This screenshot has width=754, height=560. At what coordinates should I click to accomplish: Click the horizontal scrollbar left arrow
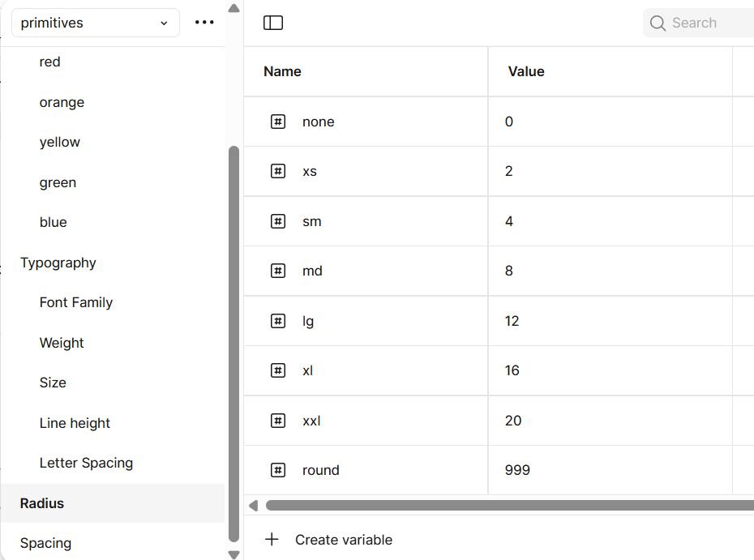point(253,506)
